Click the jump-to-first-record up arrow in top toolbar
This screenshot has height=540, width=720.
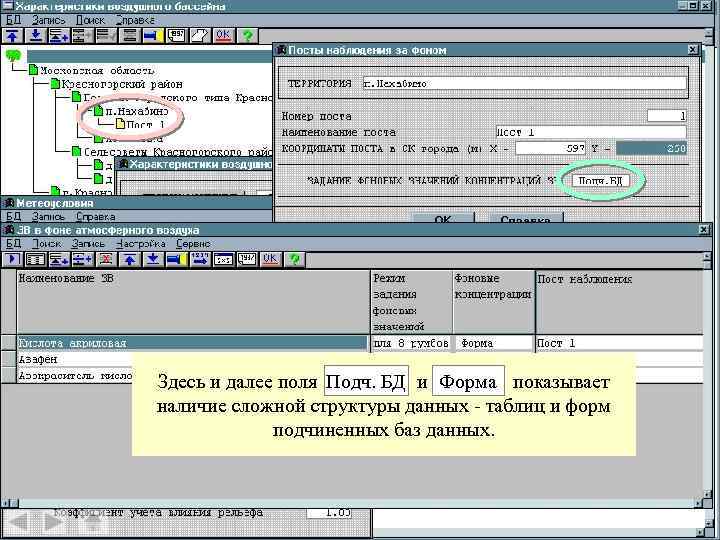(13, 35)
